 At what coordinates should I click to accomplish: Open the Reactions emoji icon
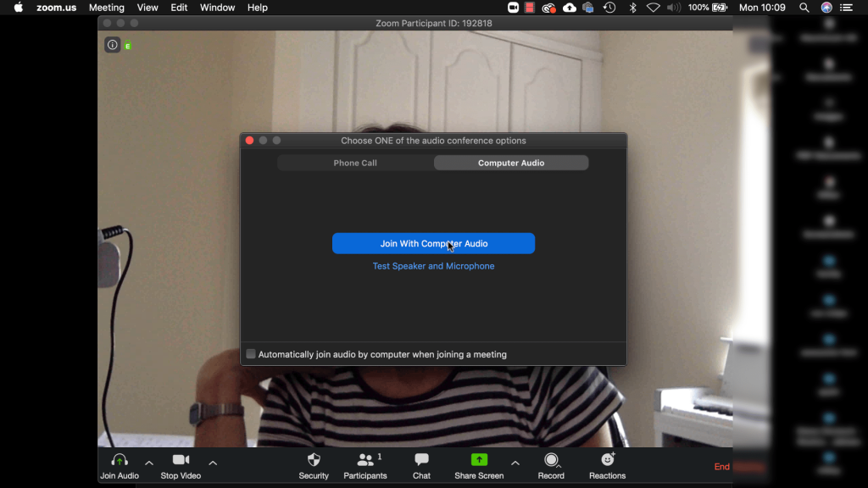click(x=607, y=460)
